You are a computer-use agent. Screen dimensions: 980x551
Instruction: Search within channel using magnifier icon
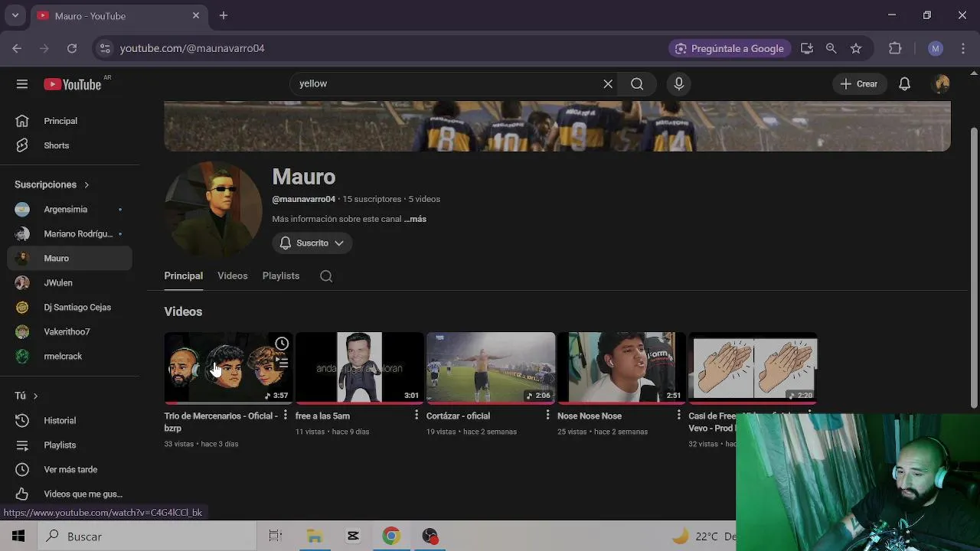(x=326, y=276)
